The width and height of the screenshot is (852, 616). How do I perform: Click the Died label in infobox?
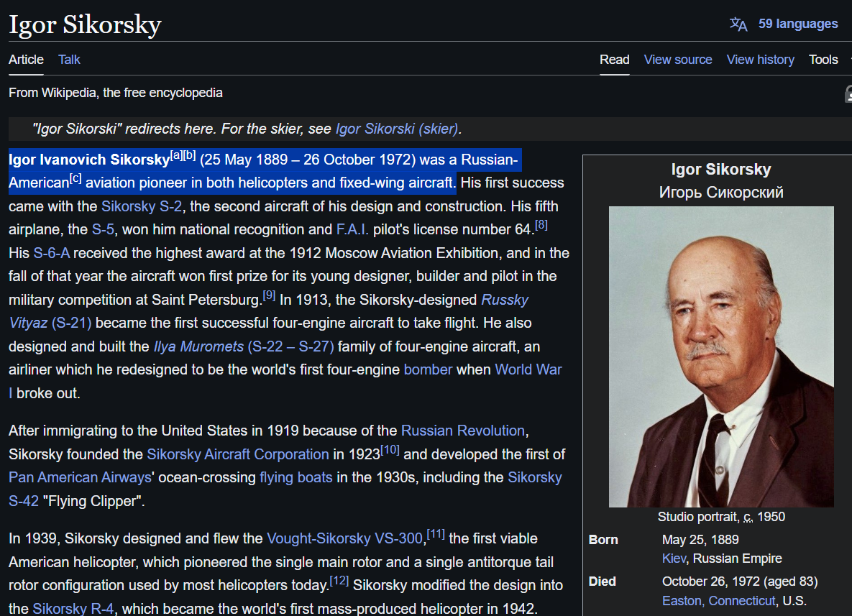coord(602,581)
